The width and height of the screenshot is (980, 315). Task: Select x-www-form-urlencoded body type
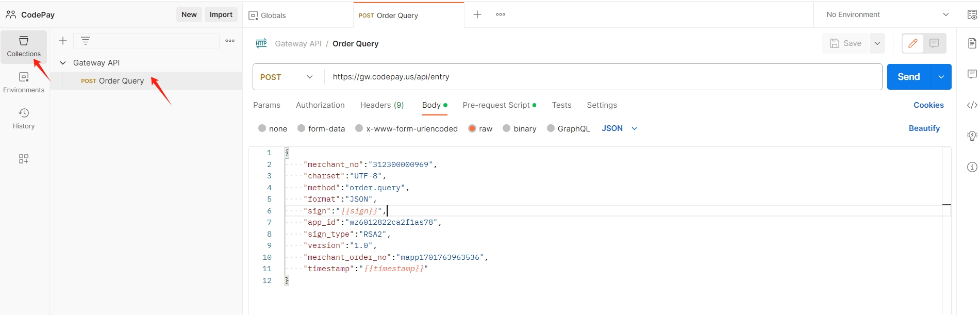[359, 128]
